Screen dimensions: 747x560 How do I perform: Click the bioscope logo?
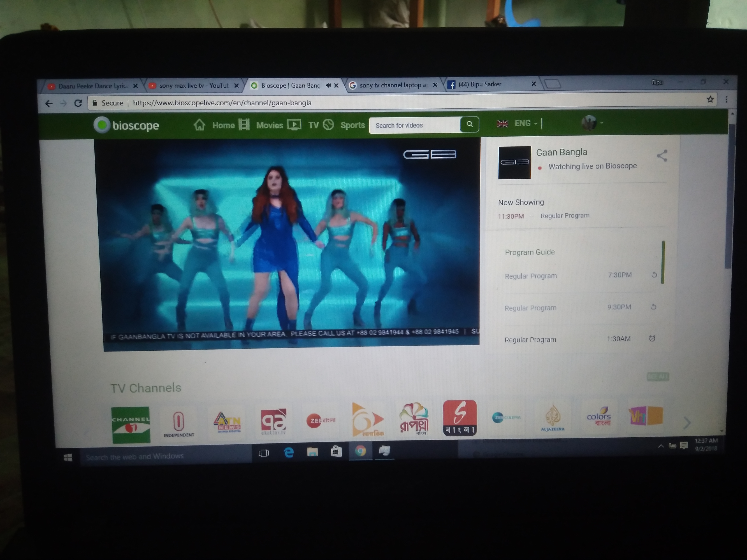pos(126,125)
